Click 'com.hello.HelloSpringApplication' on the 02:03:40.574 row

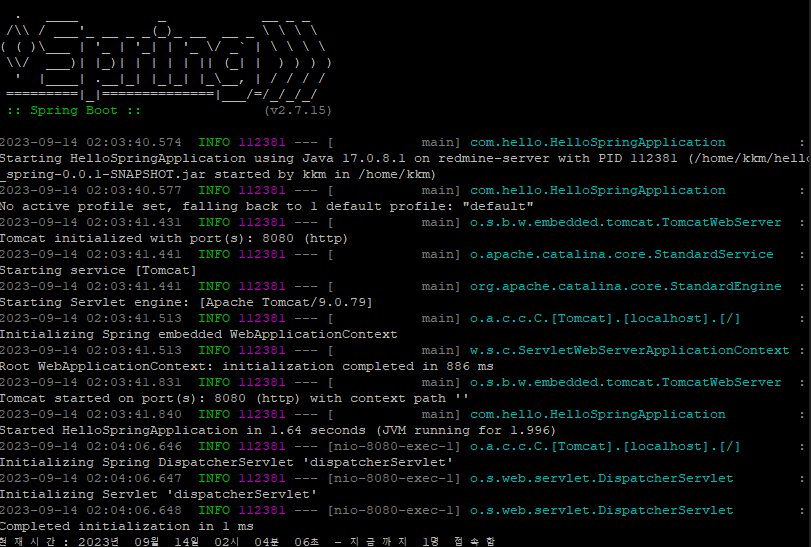(x=597, y=142)
